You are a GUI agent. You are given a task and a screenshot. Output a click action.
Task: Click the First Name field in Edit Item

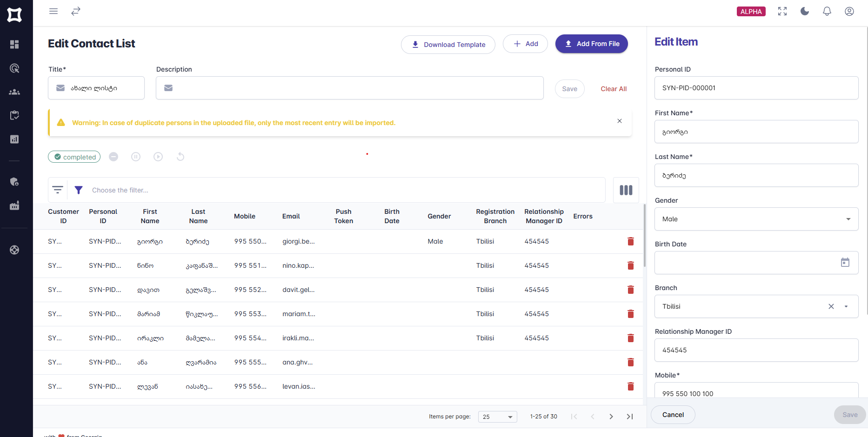(756, 132)
